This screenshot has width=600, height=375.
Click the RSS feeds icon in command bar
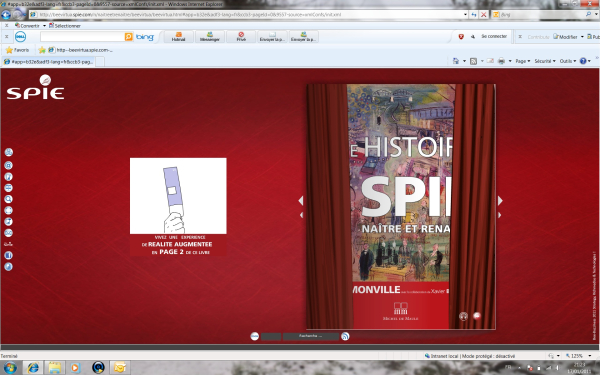(x=473, y=61)
